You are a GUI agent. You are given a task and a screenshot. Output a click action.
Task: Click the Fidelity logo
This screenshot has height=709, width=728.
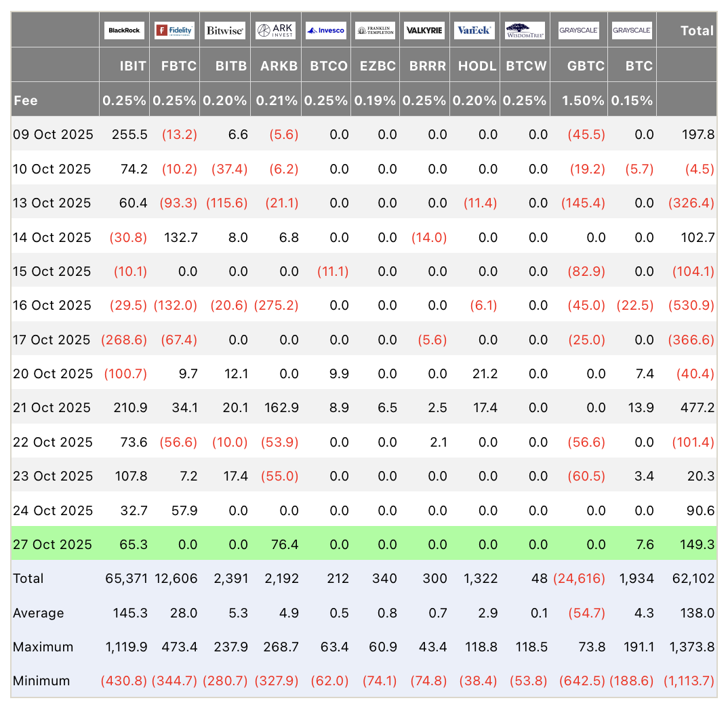coord(174,31)
